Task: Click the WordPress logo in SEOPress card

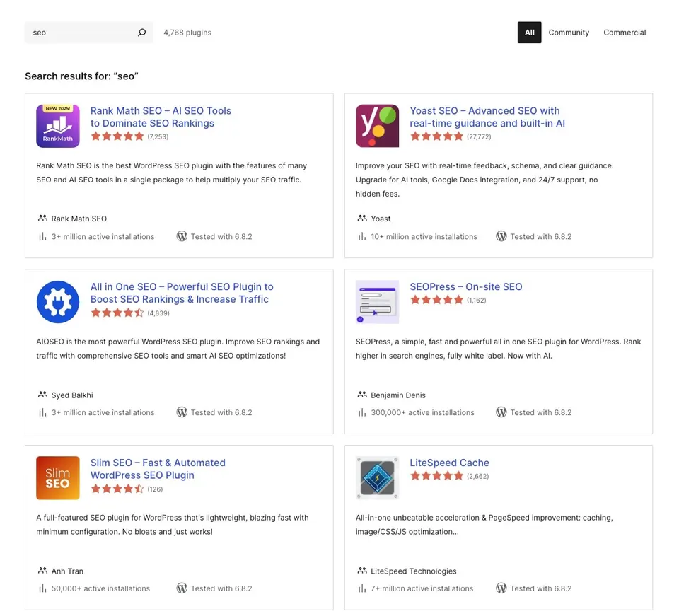Action: (501, 412)
